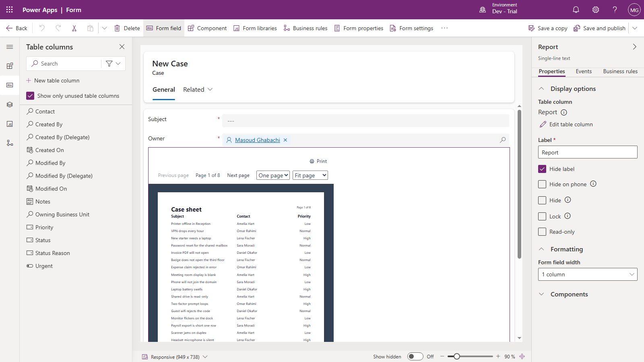
Task: Open the Form field width dropdown
Action: pyautogui.click(x=588, y=274)
